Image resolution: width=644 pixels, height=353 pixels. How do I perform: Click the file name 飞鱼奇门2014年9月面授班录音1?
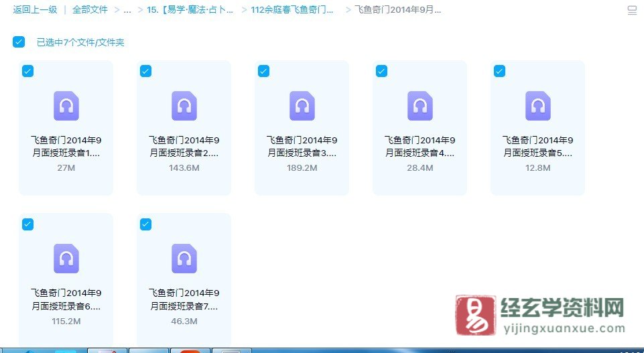[x=66, y=147]
